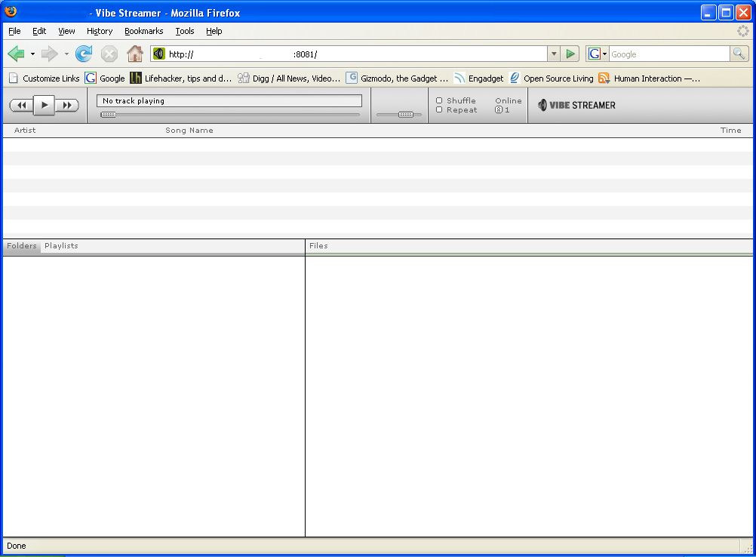Open the Tools menu
The height and width of the screenshot is (557, 756).
point(185,31)
